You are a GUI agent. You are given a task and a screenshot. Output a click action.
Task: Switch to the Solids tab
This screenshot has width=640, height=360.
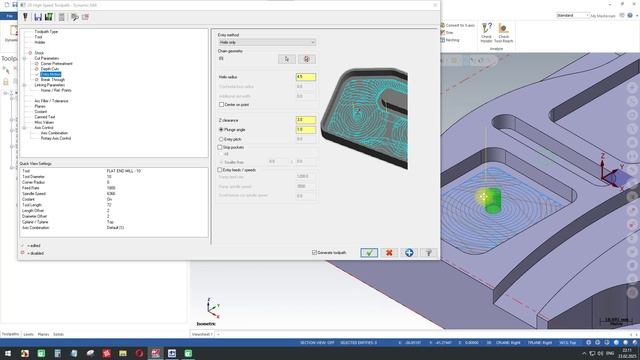(58, 334)
